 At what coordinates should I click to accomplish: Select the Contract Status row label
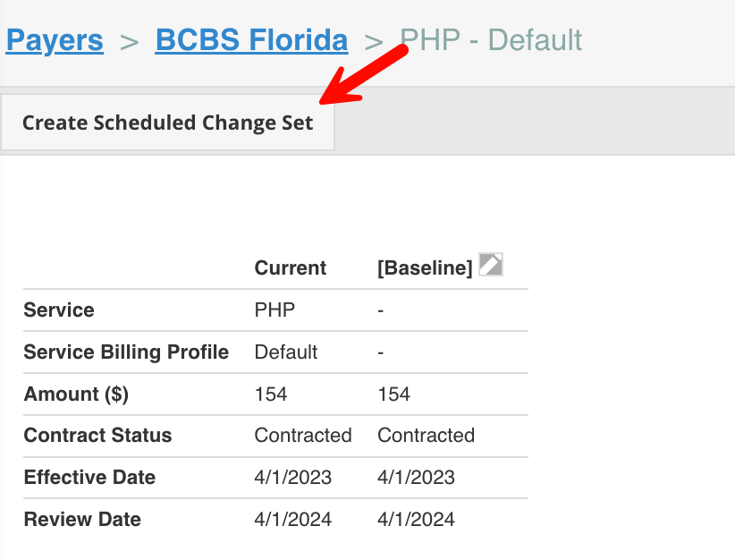coord(97,436)
